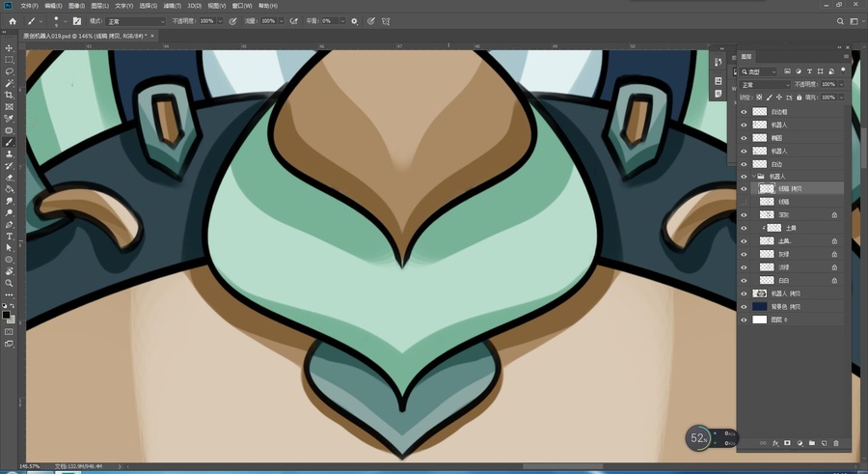Open the 图层(L) menu

[x=99, y=6]
